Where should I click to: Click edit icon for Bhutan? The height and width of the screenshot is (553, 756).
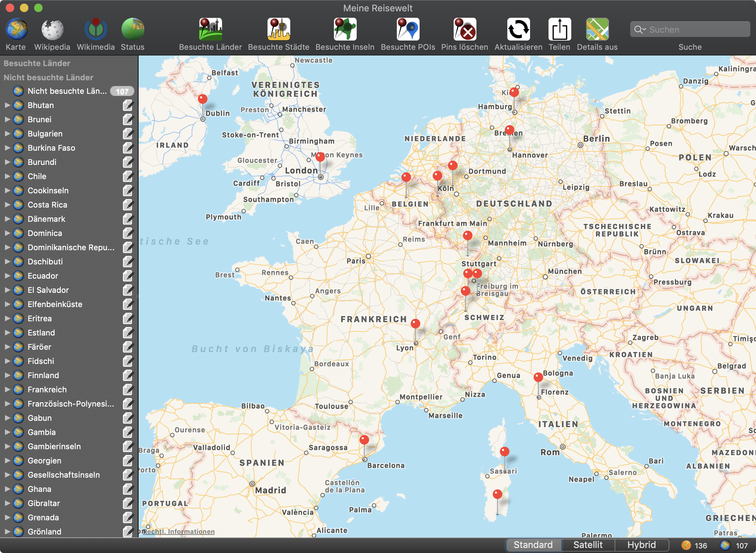[128, 105]
